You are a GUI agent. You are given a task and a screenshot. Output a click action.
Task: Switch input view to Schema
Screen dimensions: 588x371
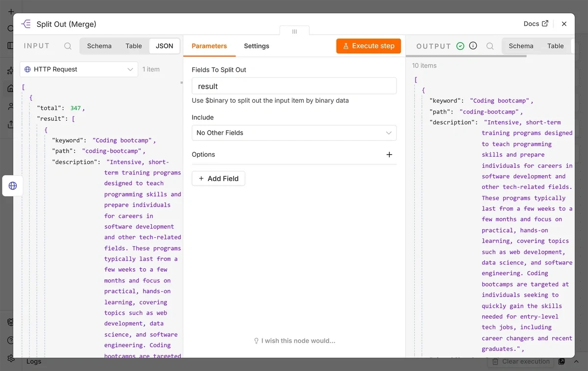click(x=99, y=46)
